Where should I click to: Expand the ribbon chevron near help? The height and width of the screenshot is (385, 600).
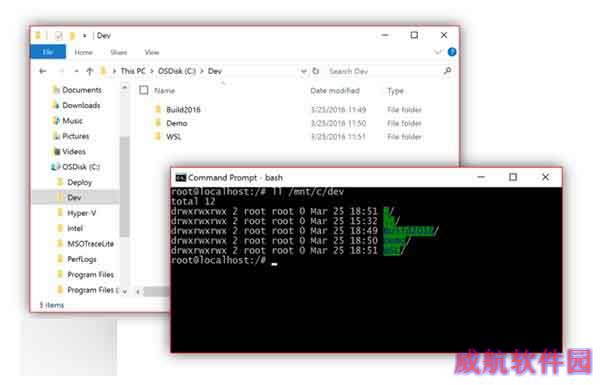pos(437,52)
